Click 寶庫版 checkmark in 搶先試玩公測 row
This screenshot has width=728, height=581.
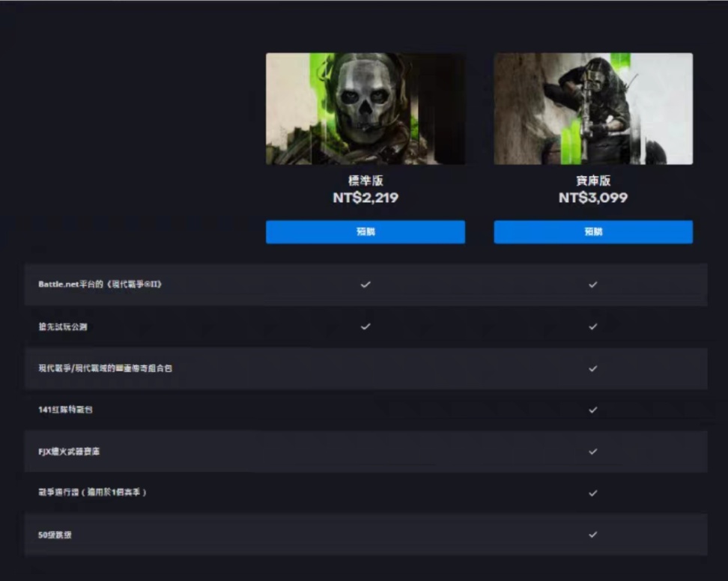(593, 326)
